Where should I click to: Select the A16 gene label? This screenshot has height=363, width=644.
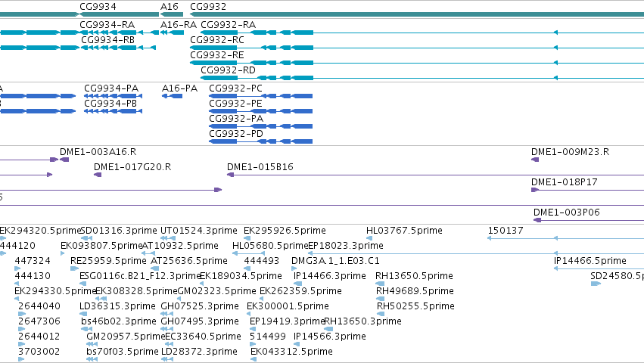coord(170,7)
